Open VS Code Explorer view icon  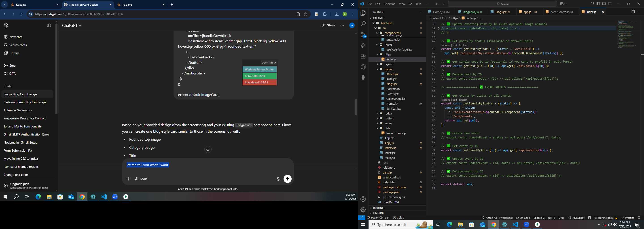click(363, 13)
